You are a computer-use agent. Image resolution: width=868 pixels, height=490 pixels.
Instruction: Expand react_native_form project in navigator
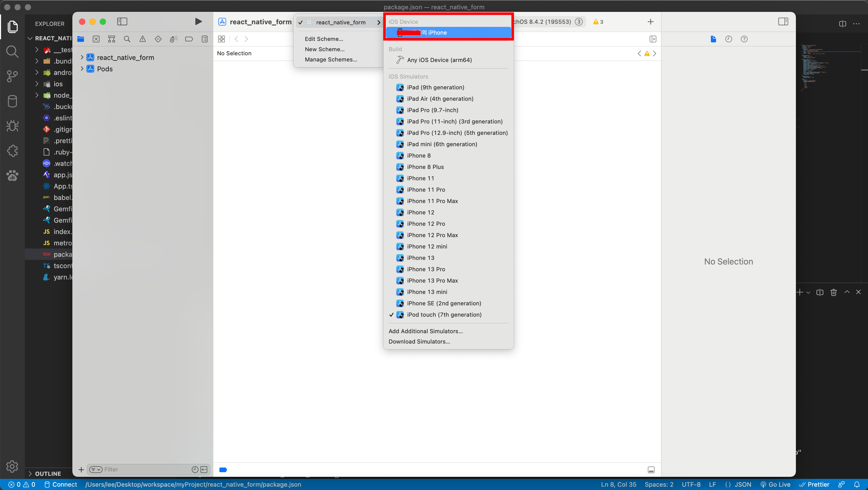pyautogui.click(x=82, y=58)
